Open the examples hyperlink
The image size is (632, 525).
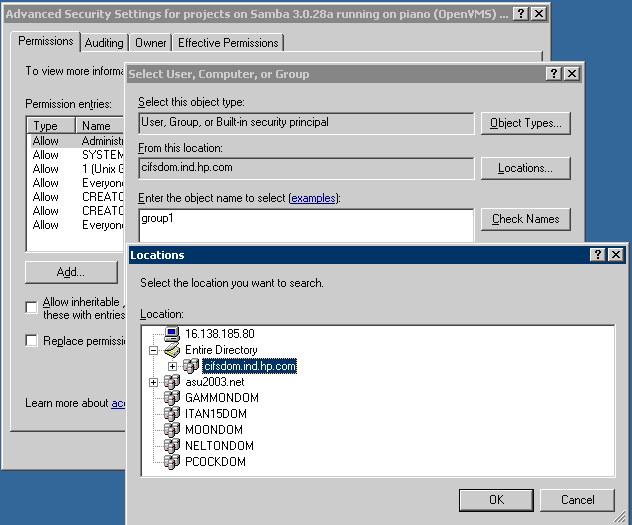[x=313, y=199]
